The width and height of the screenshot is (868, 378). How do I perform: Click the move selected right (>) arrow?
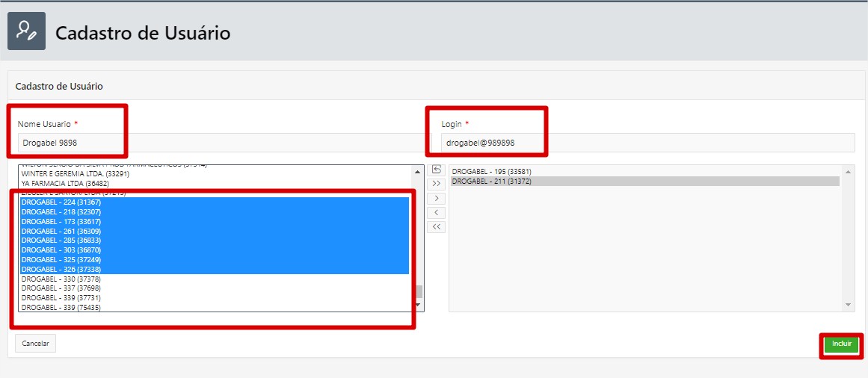(437, 199)
